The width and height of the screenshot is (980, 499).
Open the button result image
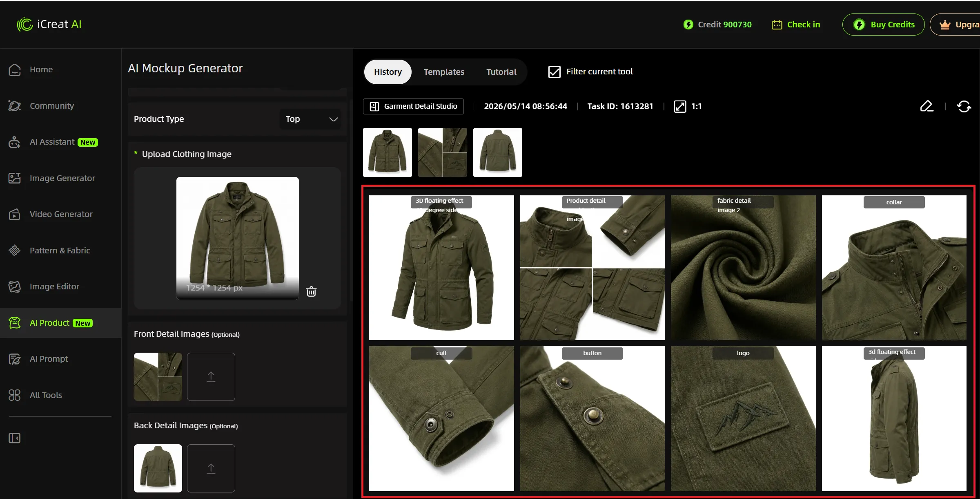[592, 419]
